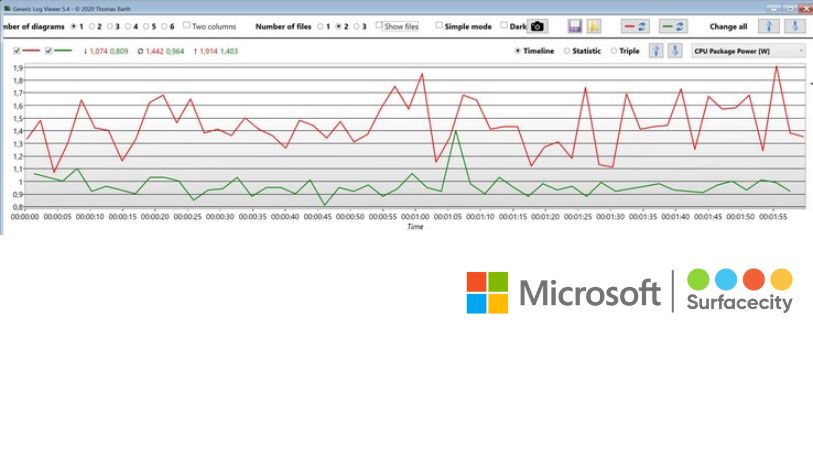Click the red peak near 00:01:55
The image size is (813, 469).
pos(776,67)
